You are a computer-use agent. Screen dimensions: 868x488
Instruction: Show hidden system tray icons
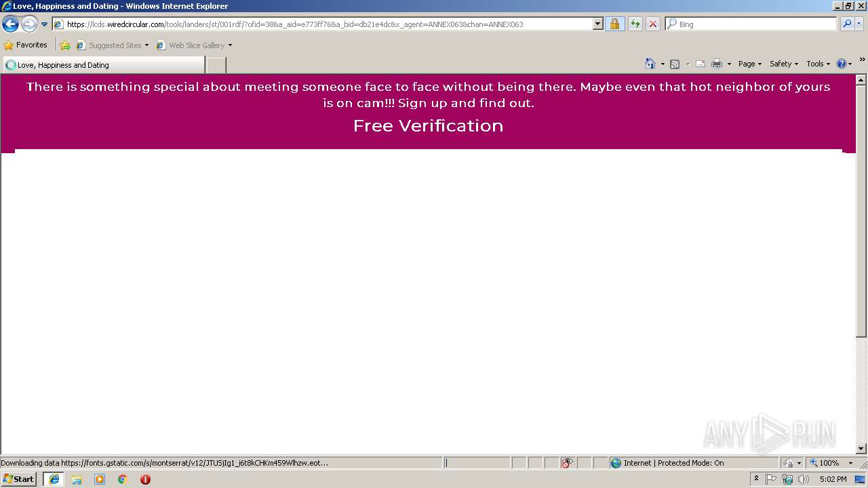756,479
